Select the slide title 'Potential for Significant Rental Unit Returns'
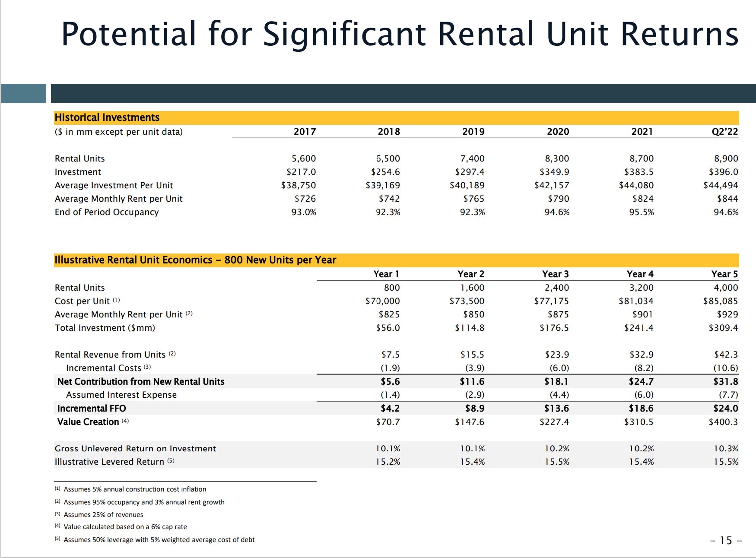Viewport: 756px width, 558px height. click(400, 35)
